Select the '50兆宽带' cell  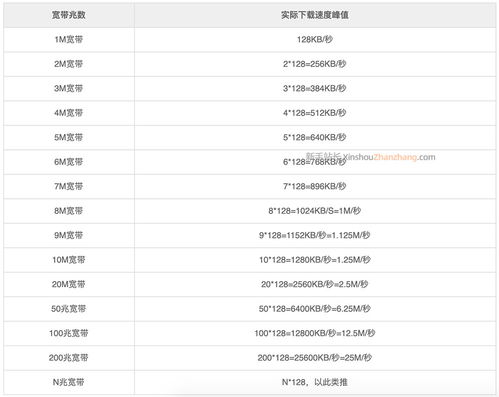click(69, 309)
